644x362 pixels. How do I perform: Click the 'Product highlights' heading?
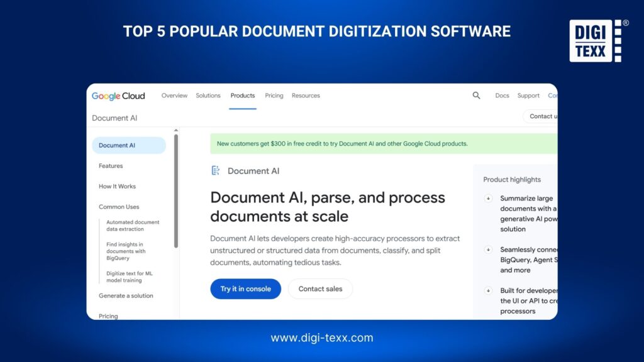click(x=512, y=180)
